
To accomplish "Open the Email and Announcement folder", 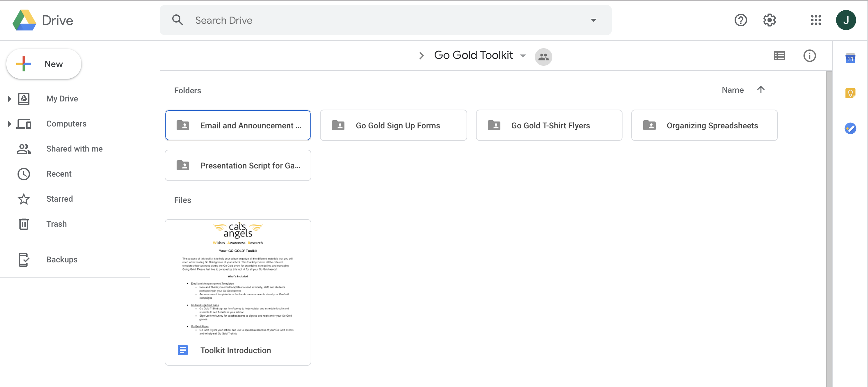I will (237, 125).
